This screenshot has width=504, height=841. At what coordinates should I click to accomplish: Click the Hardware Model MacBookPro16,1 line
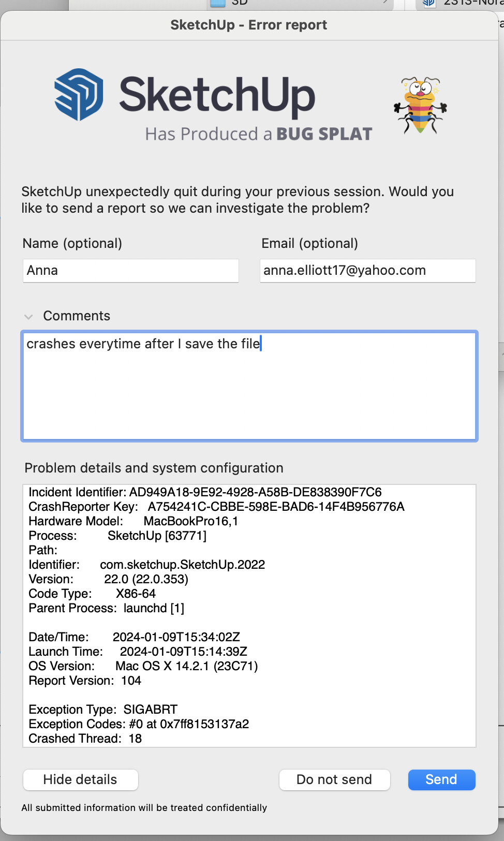pyautogui.click(x=134, y=521)
